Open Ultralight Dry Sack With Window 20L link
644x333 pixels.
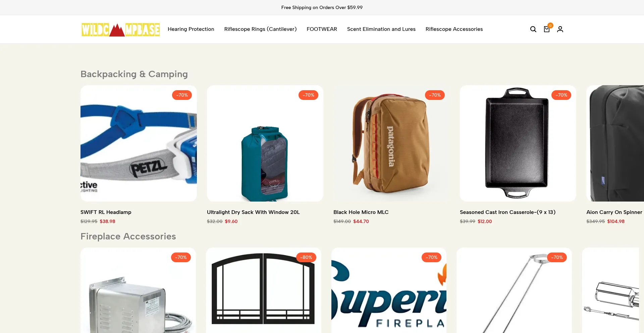[253, 212]
